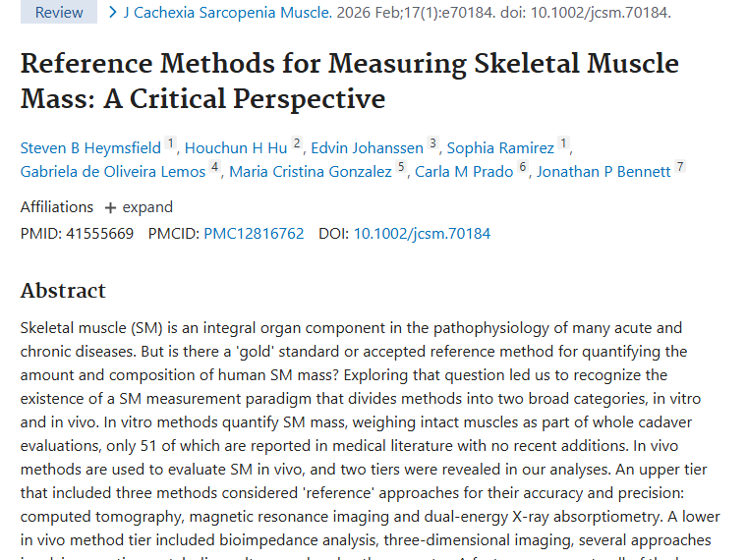Viewport: 747px width, 560px height.
Task: Open Gabriela de Oliveira Lemos author link
Action: [113, 172]
